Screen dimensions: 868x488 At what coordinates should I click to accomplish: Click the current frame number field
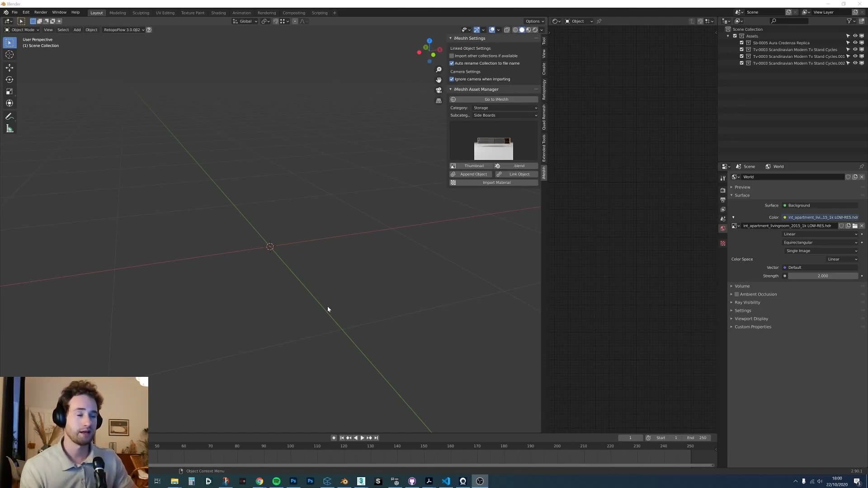630,438
